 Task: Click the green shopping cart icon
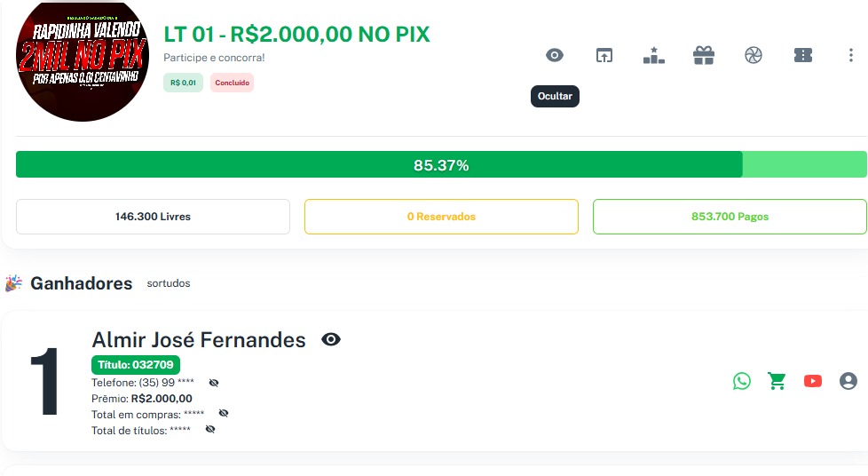click(x=777, y=381)
